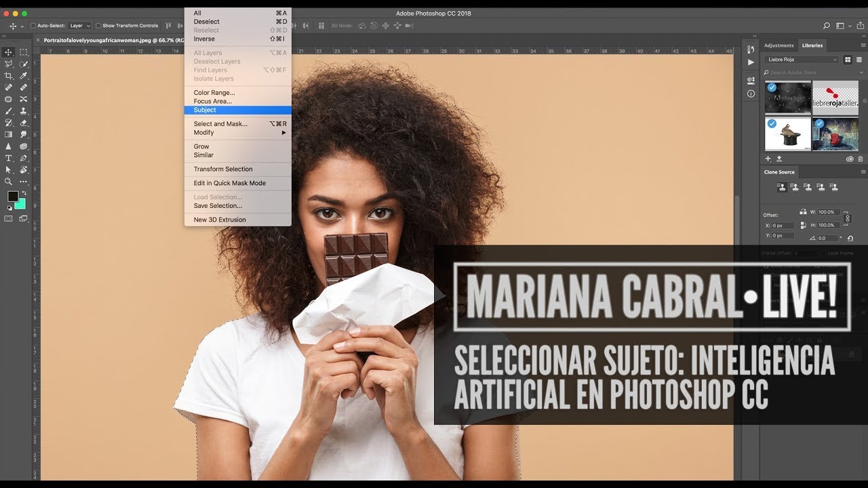
Task: Select the Clone Stamp tool
Action: 23,110
